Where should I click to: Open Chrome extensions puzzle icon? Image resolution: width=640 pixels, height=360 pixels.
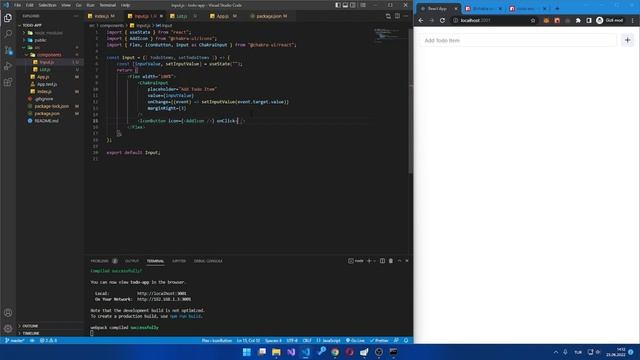[578, 20]
